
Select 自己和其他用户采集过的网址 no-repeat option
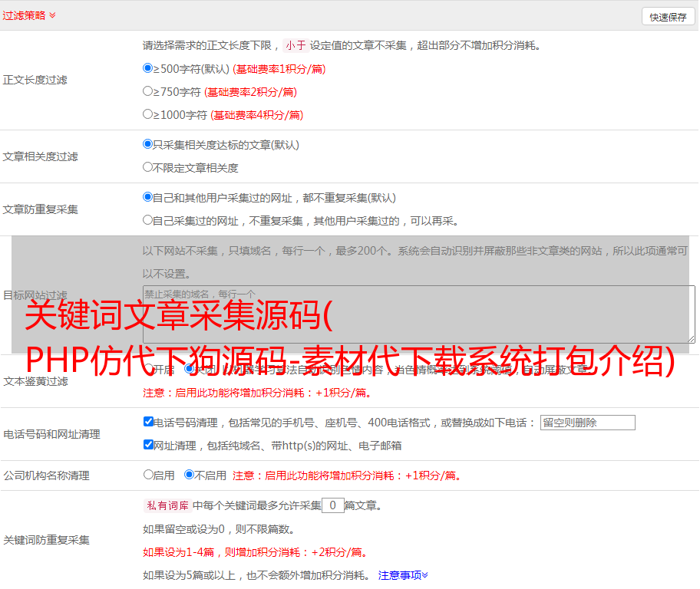(148, 197)
